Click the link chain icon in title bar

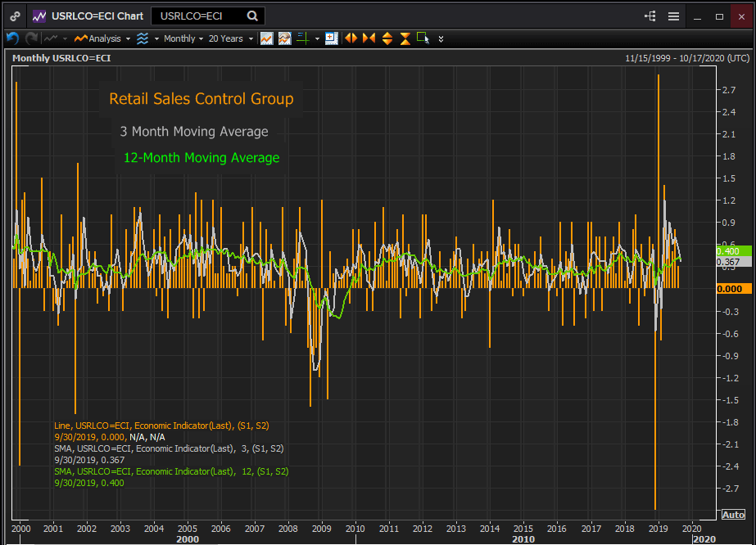pyautogui.click(x=15, y=16)
